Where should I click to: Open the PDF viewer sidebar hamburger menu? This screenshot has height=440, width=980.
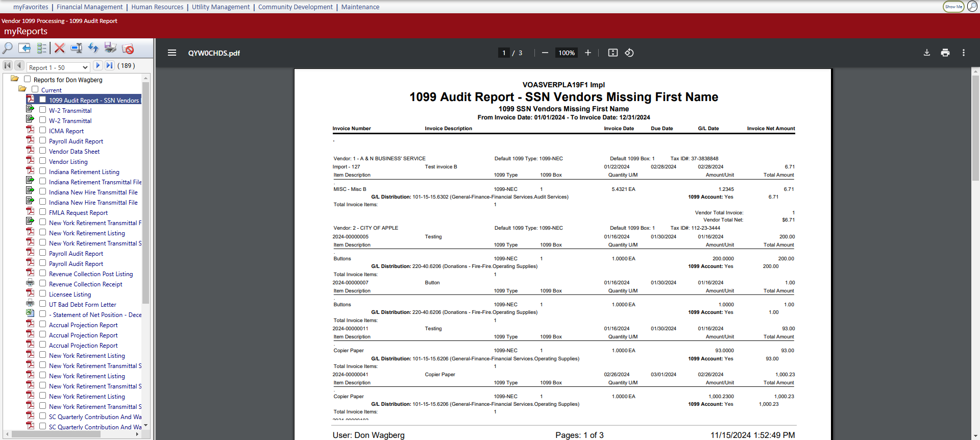[172, 53]
